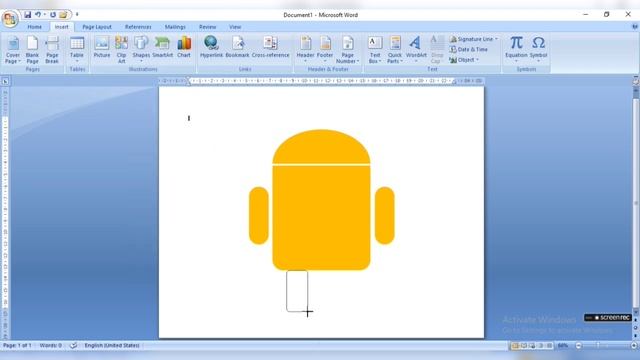Image resolution: width=640 pixels, height=360 pixels.
Task: Open the Header dropdown
Action: (x=305, y=49)
